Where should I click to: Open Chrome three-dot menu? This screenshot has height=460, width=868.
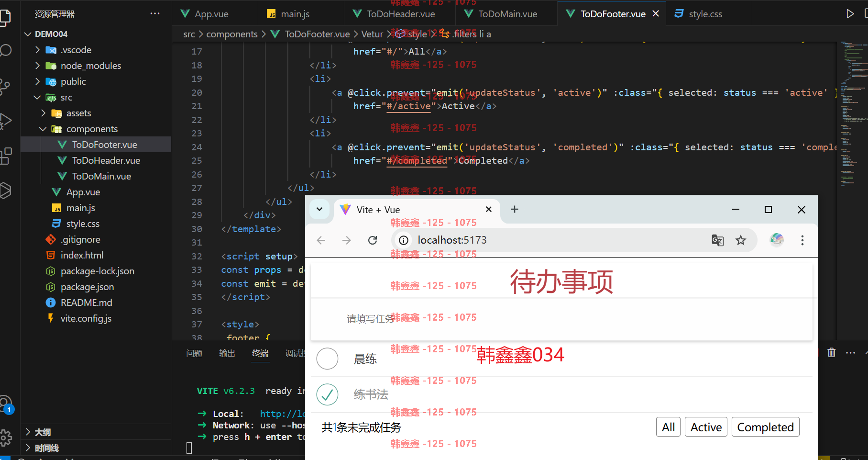[x=802, y=240]
